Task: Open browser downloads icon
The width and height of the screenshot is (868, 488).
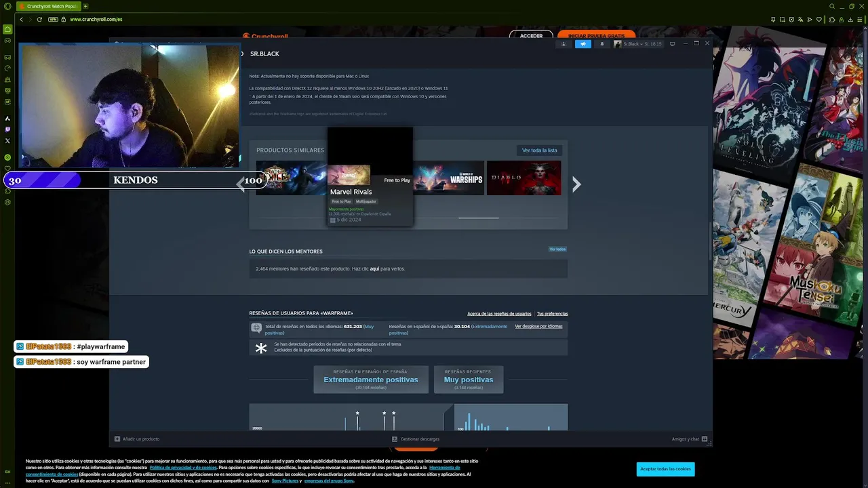Action: pyautogui.click(x=850, y=20)
